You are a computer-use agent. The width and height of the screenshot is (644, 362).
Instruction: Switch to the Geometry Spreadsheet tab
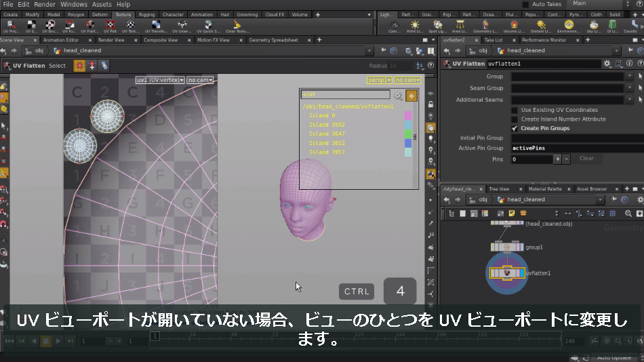point(273,40)
